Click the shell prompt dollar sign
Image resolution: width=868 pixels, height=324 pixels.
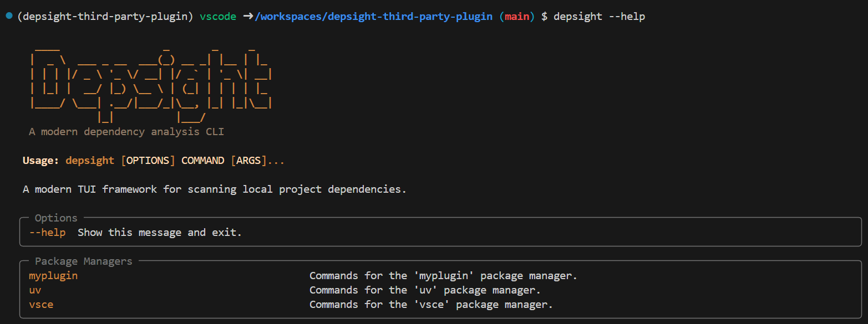point(544,16)
